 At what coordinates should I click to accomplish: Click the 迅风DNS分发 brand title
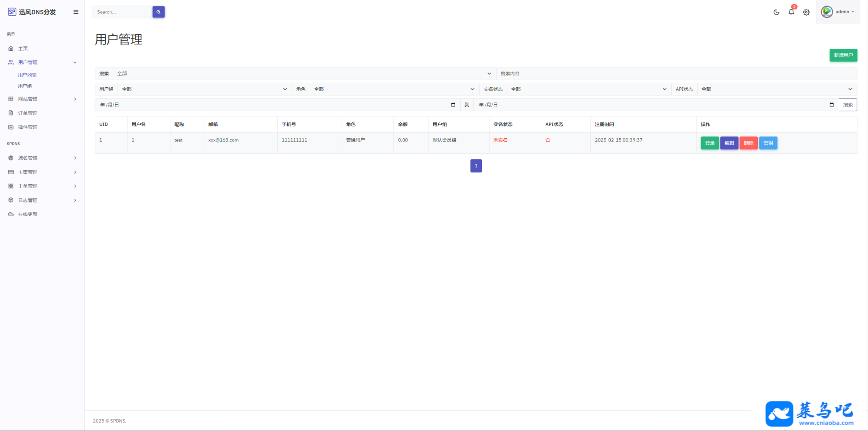[x=37, y=12]
